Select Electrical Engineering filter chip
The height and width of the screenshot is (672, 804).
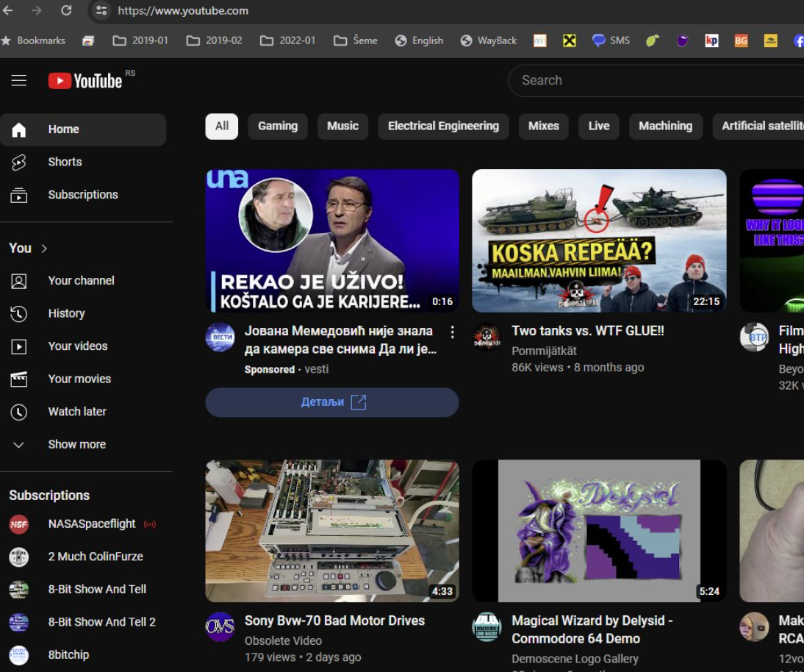pos(443,126)
